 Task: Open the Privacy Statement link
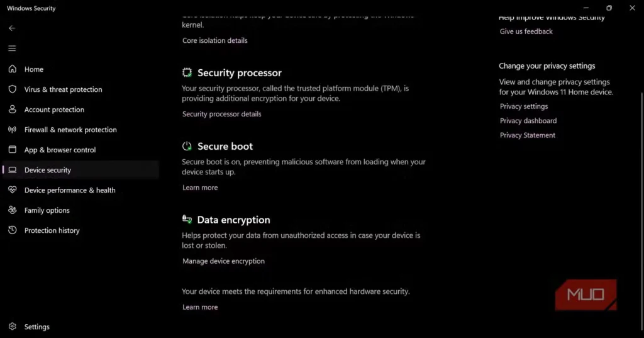527,135
